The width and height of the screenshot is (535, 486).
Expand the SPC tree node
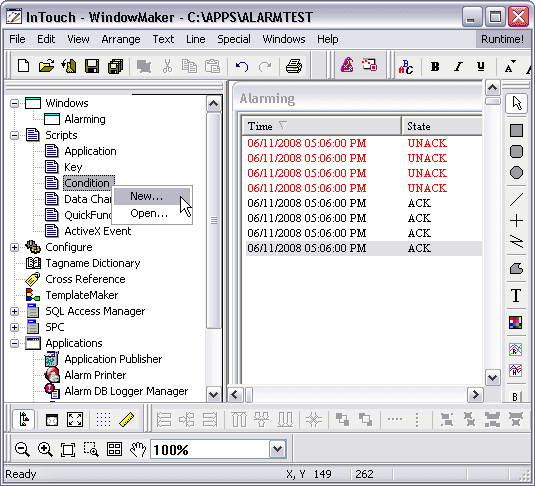[x=14, y=327]
